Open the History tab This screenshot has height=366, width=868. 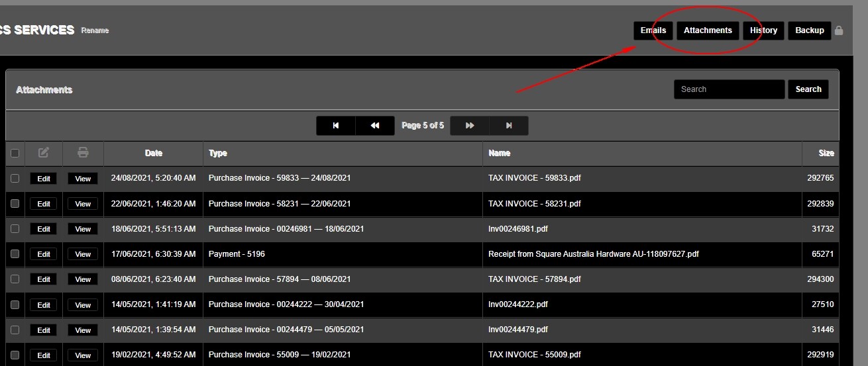click(763, 30)
